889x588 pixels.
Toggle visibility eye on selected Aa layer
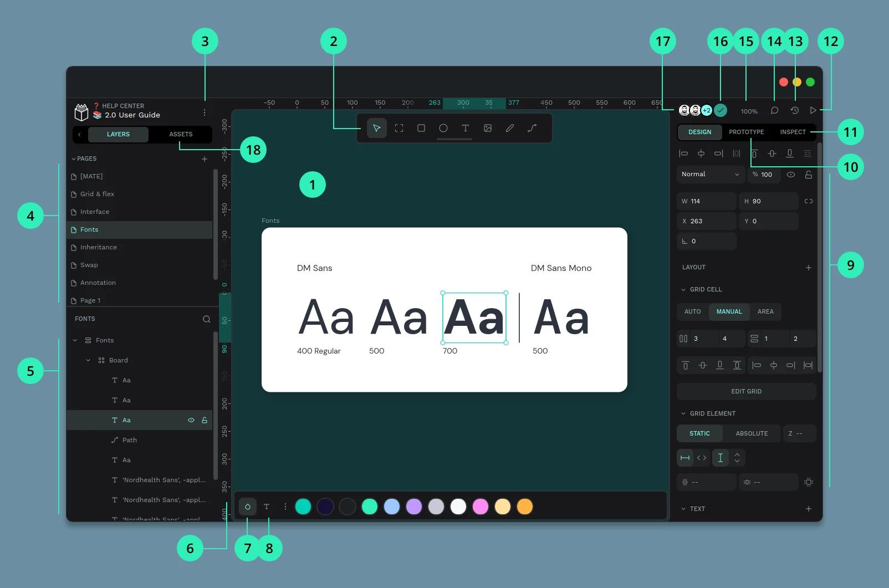[191, 420]
